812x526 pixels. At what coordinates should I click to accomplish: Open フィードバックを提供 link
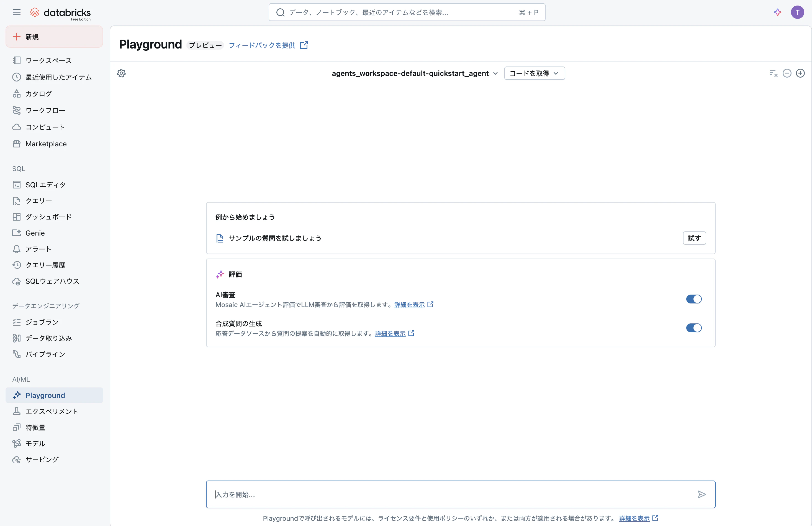pos(262,45)
